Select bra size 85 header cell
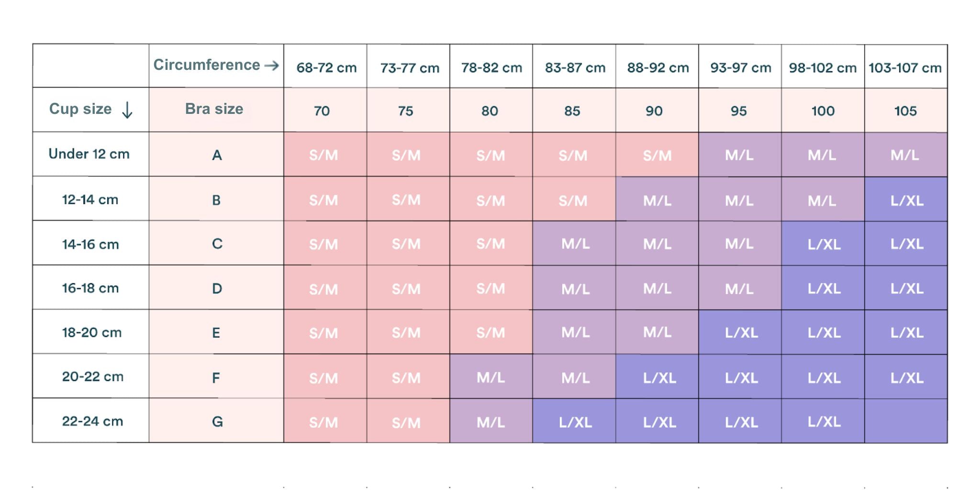Screen dimensions: 980x490 [x=572, y=111]
